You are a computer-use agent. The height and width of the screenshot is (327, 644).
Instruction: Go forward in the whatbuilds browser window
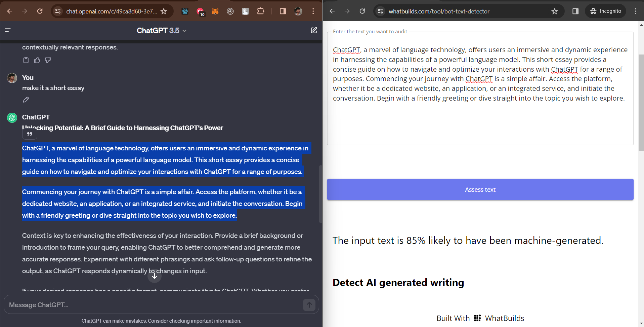click(x=347, y=11)
